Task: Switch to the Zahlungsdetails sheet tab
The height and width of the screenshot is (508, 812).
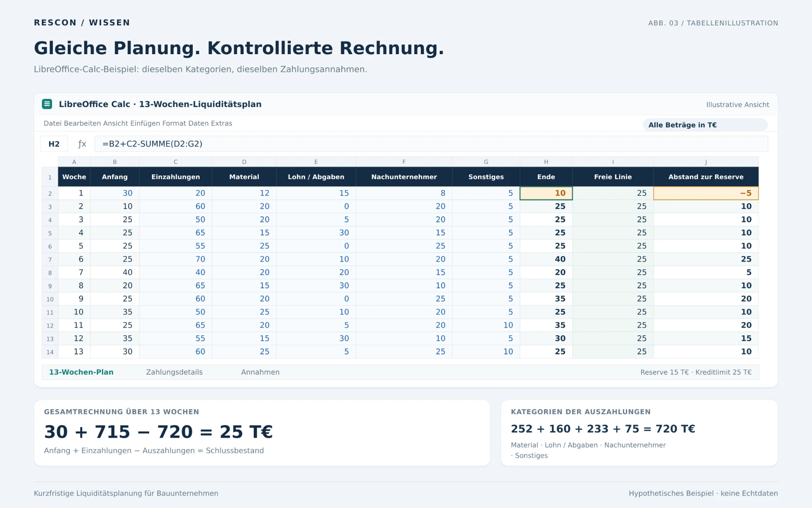Action: pos(174,372)
